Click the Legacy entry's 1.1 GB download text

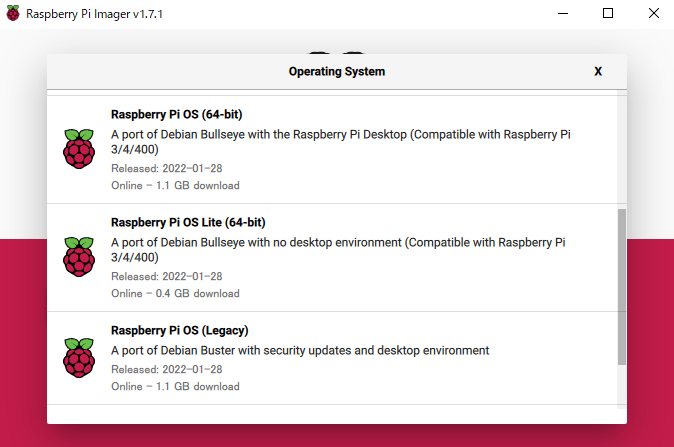[175, 386]
